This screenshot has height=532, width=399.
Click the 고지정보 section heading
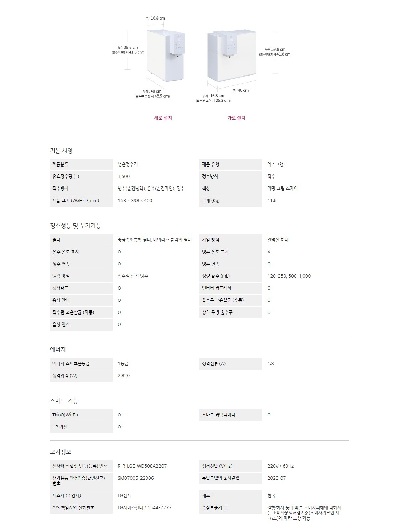pos(61,452)
